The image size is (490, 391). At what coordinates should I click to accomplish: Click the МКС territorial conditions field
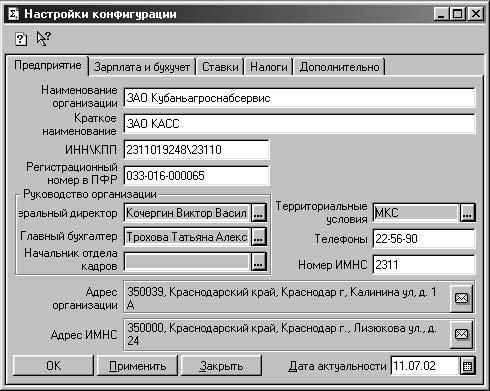point(416,213)
